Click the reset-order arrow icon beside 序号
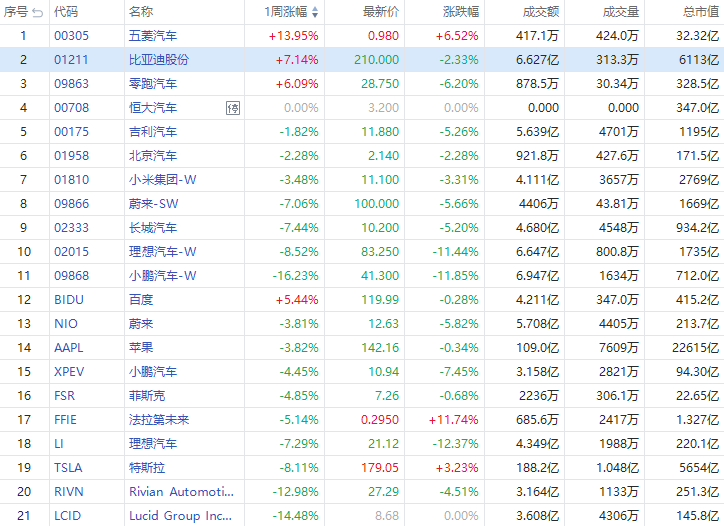724x526 pixels. (38, 12)
